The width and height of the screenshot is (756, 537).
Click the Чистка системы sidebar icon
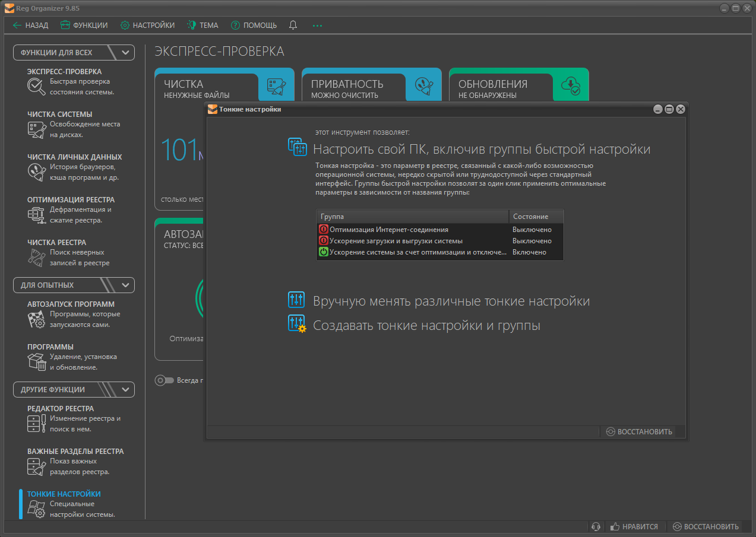point(36,129)
